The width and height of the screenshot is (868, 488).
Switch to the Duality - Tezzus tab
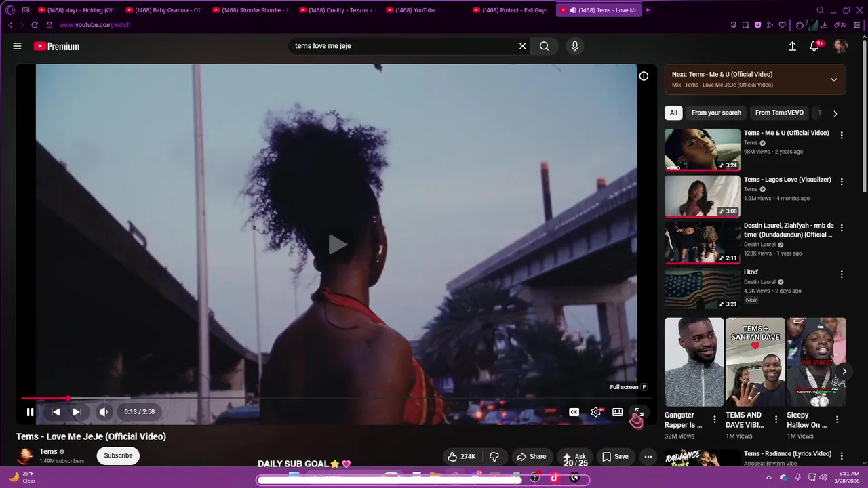pyautogui.click(x=337, y=10)
